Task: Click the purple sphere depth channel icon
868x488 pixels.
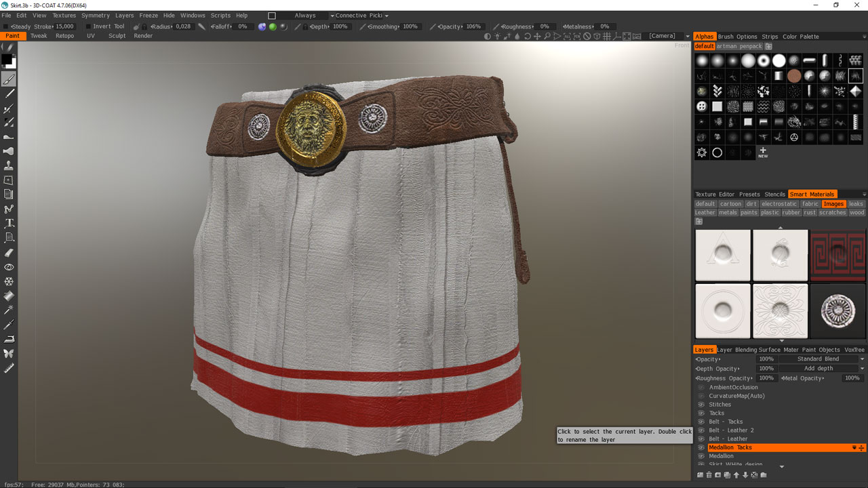Action: click(262, 26)
